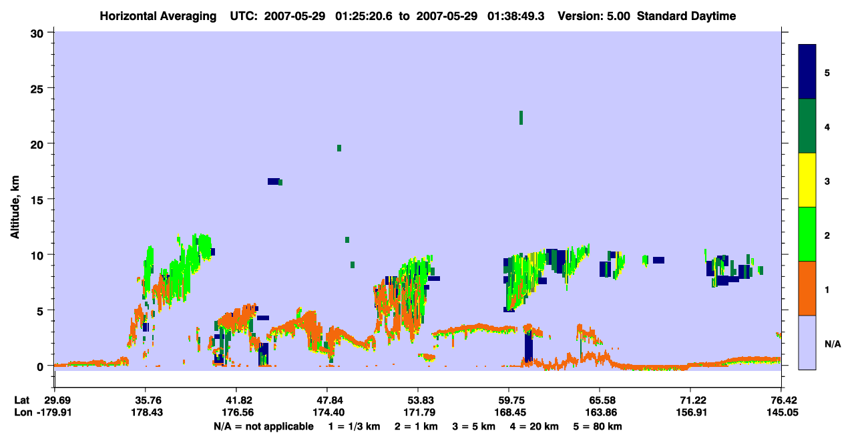Click the latitude value 29.69
This screenshot has width=868, height=445.
coord(53,400)
